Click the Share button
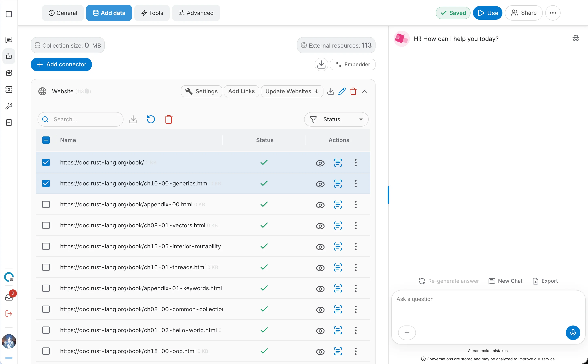This screenshot has height=364, width=588. [523, 13]
